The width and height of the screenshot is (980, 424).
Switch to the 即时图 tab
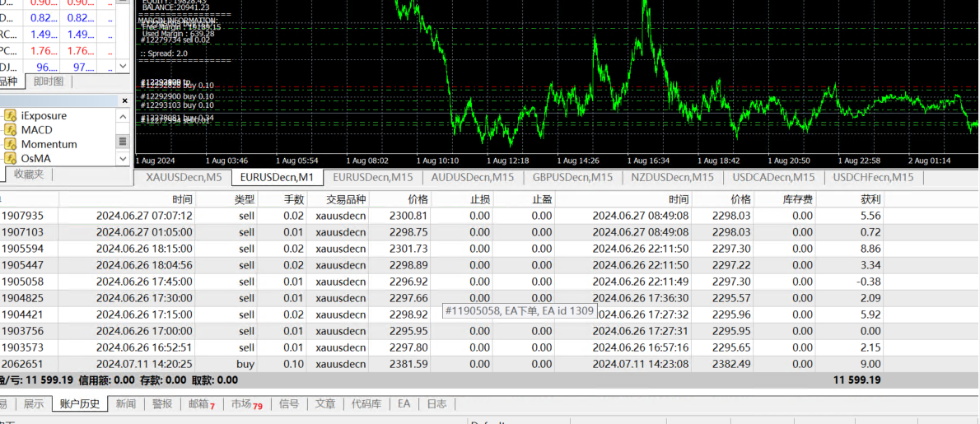(49, 82)
